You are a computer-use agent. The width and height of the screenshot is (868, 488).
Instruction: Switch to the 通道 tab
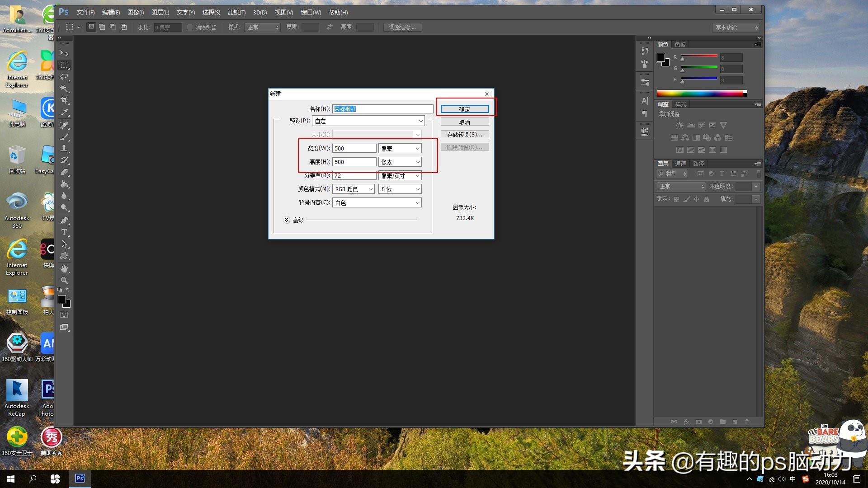click(680, 164)
